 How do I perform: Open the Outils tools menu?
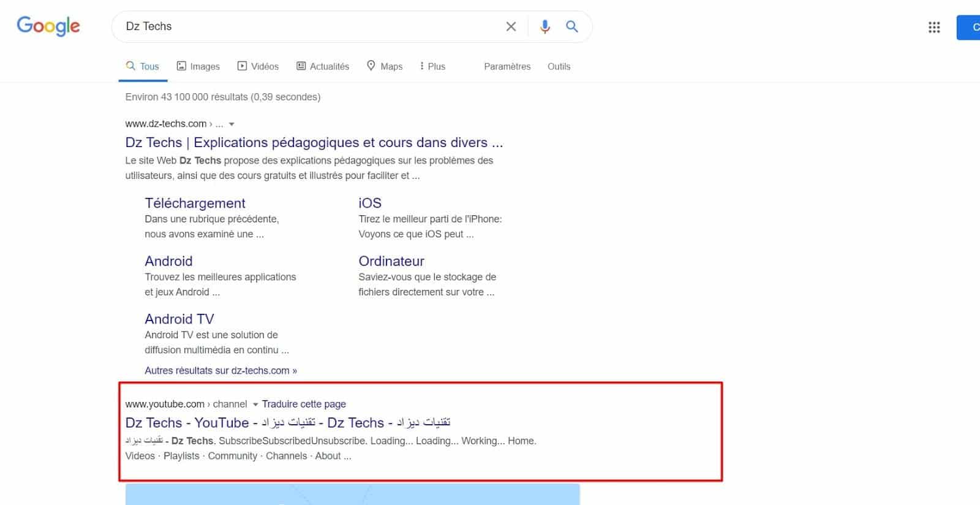(x=559, y=66)
